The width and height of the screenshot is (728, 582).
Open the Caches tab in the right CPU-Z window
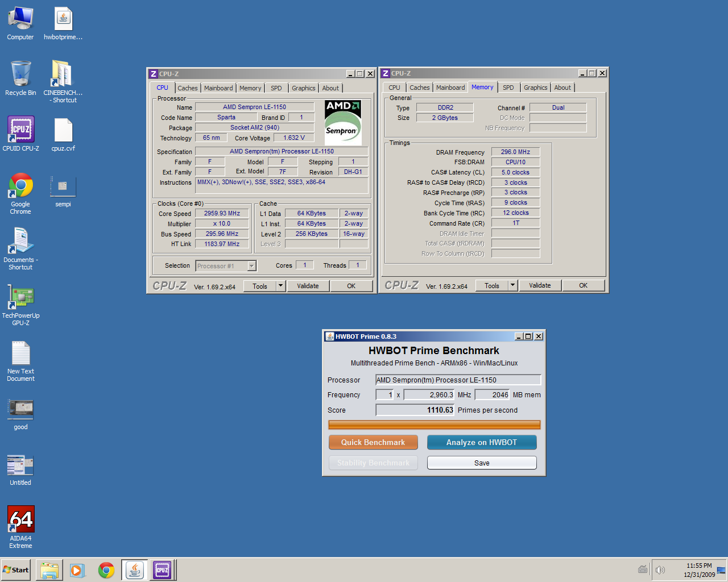coord(419,88)
